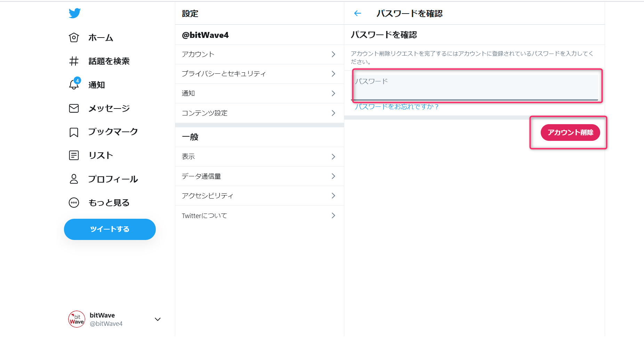The image size is (644, 337).
Task: Open the リスト list icon
Action: pos(74,155)
